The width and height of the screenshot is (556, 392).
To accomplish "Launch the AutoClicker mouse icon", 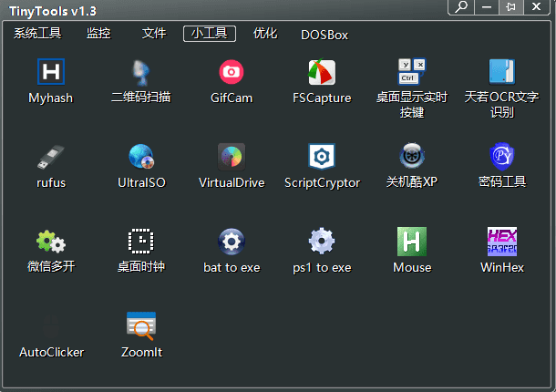I will tap(51, 326).
